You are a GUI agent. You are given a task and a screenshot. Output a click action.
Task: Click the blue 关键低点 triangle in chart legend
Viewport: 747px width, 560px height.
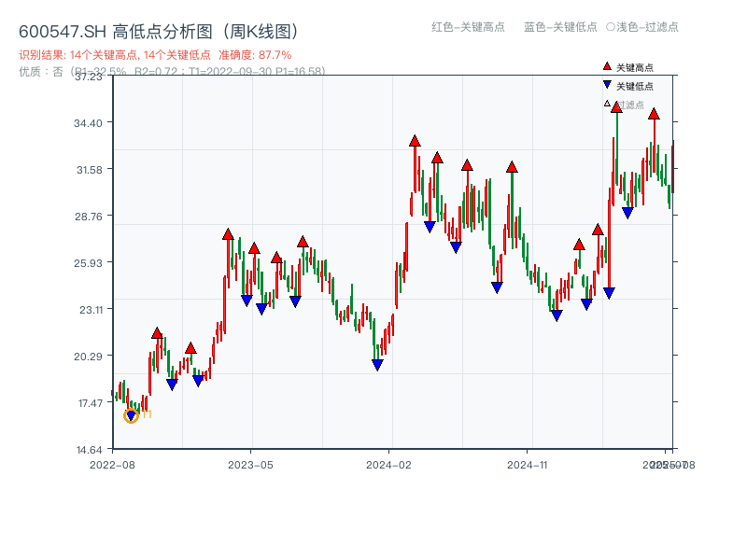(607, 85)
